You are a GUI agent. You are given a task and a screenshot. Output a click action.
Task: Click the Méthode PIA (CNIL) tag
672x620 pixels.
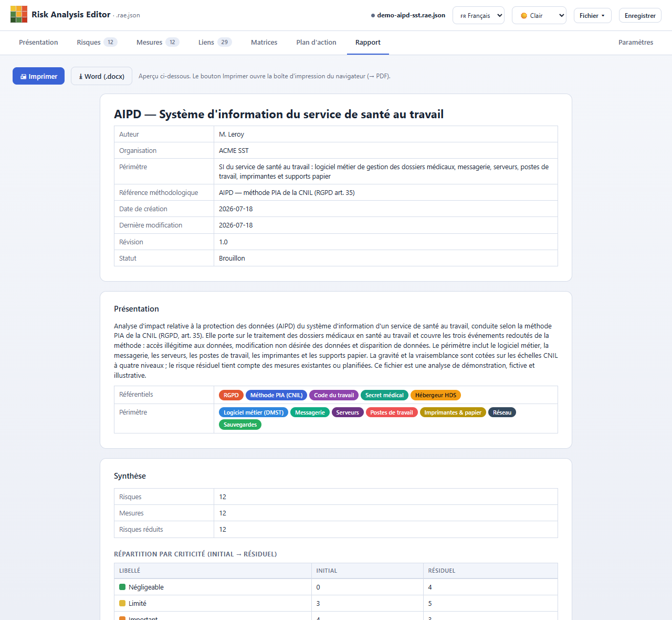tap(276, 395)
